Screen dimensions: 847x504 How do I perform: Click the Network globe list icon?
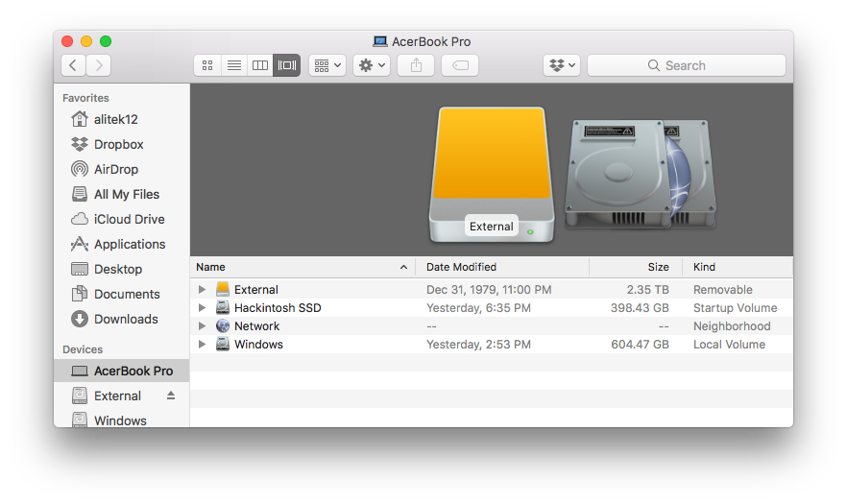223,325
